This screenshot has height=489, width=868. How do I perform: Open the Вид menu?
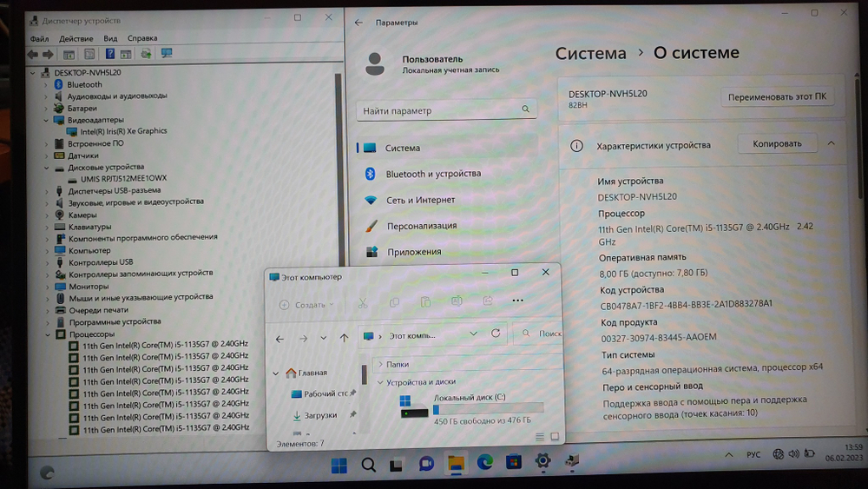(x=110, y=38)
